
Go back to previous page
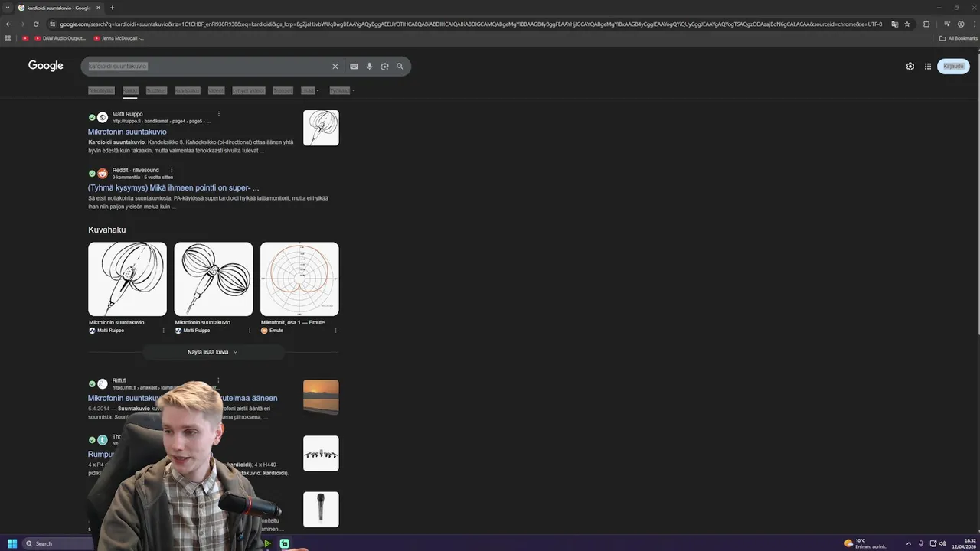coord(8,24)
